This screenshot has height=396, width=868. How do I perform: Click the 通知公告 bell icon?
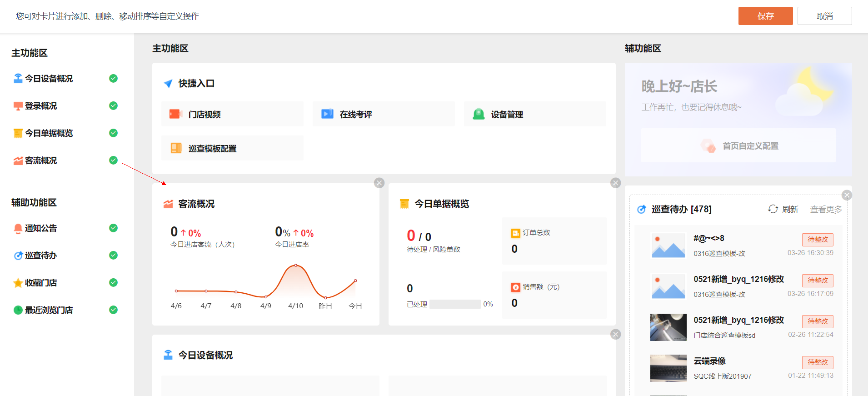(x=18, y=228)
